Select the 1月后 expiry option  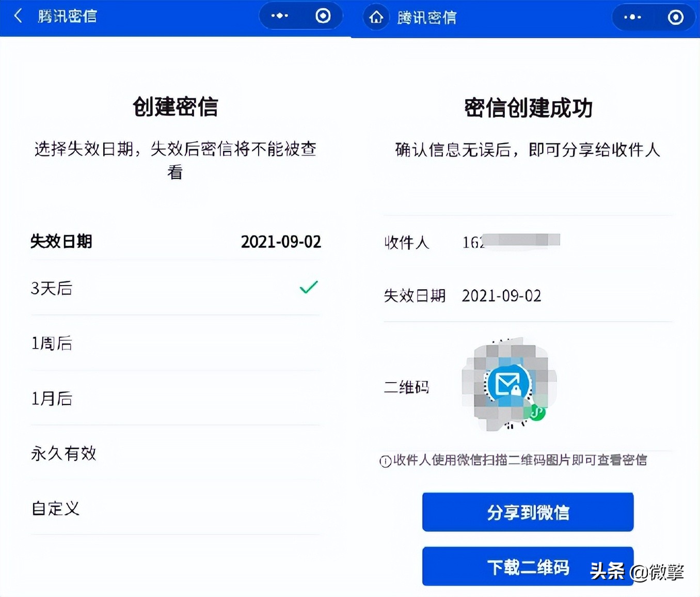coord(176,398)
